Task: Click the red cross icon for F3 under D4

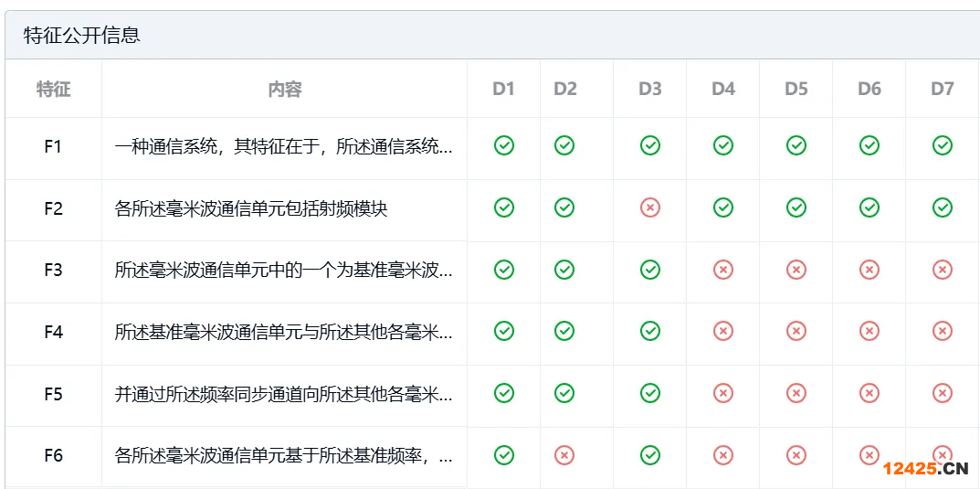Action: coord(723,270)
